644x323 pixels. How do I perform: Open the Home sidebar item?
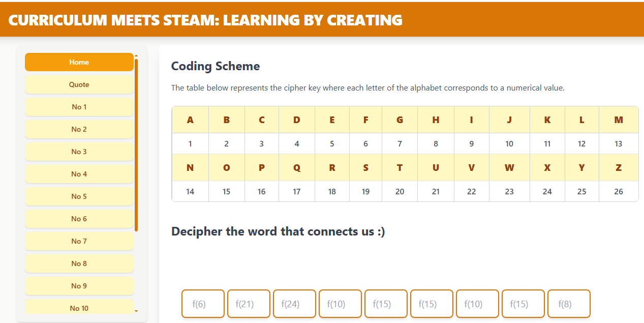(79, 62)
